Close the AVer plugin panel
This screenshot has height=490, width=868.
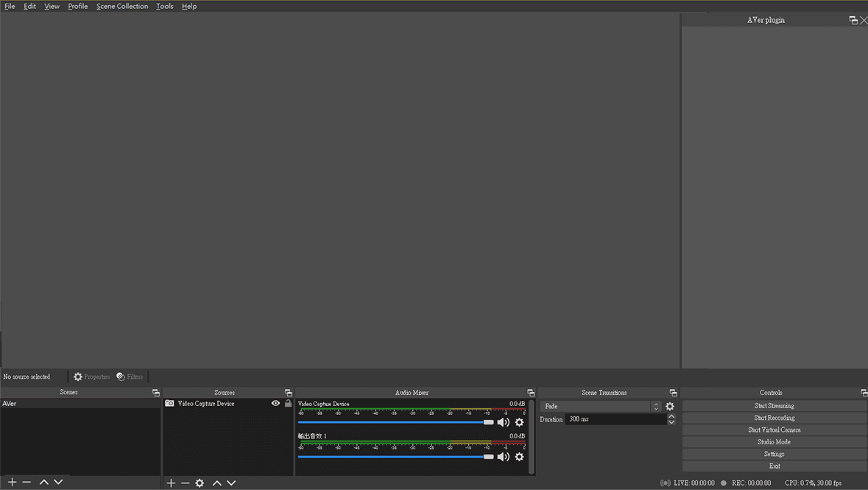[864, 20]
